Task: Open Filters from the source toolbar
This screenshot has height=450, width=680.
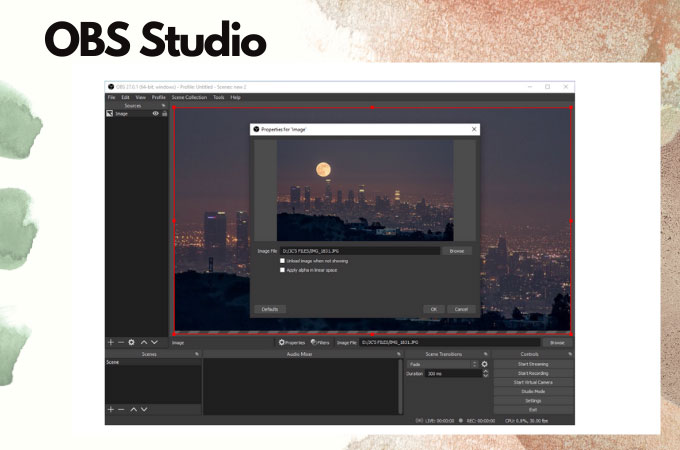Action: pos(322,342)
